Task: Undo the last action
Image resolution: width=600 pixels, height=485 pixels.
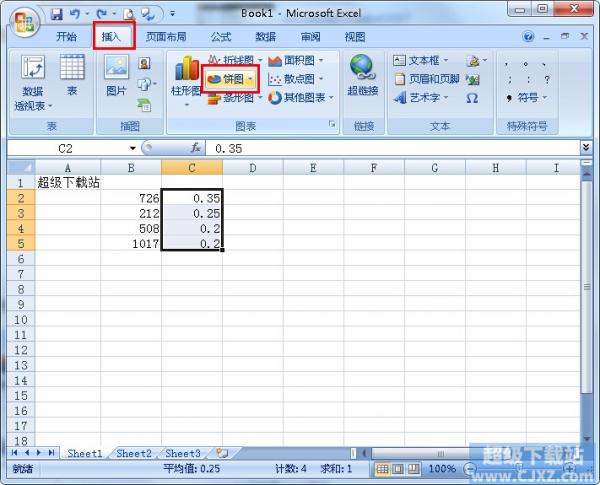Action: 75,14
